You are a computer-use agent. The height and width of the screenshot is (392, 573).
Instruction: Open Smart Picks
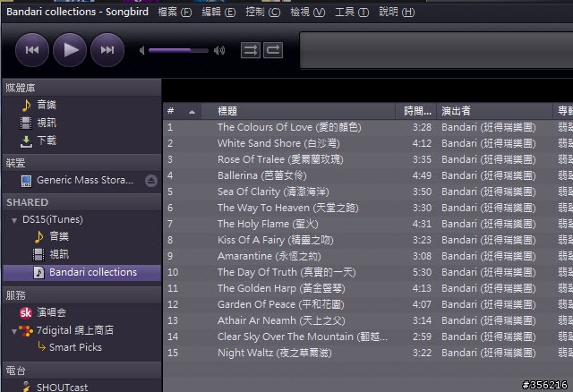pyautogui.click(x=75, y=347)
